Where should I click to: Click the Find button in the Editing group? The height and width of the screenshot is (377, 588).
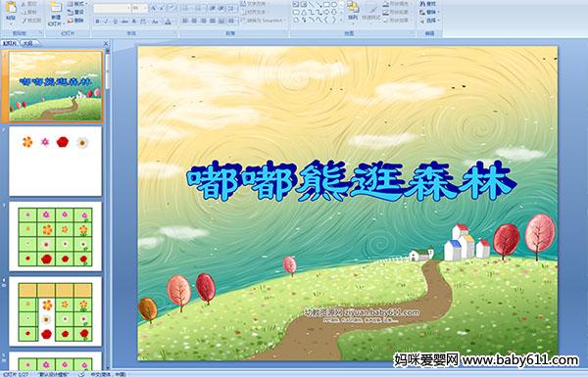428,4
